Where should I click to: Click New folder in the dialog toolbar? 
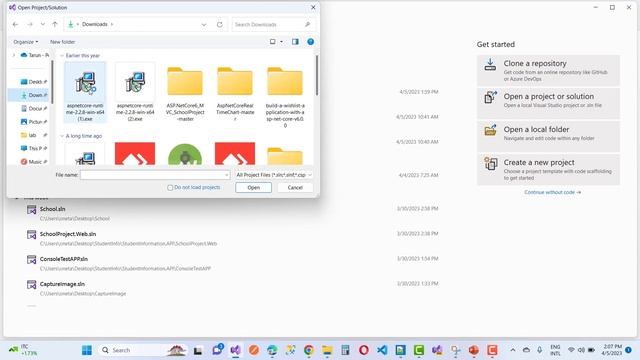62,42
